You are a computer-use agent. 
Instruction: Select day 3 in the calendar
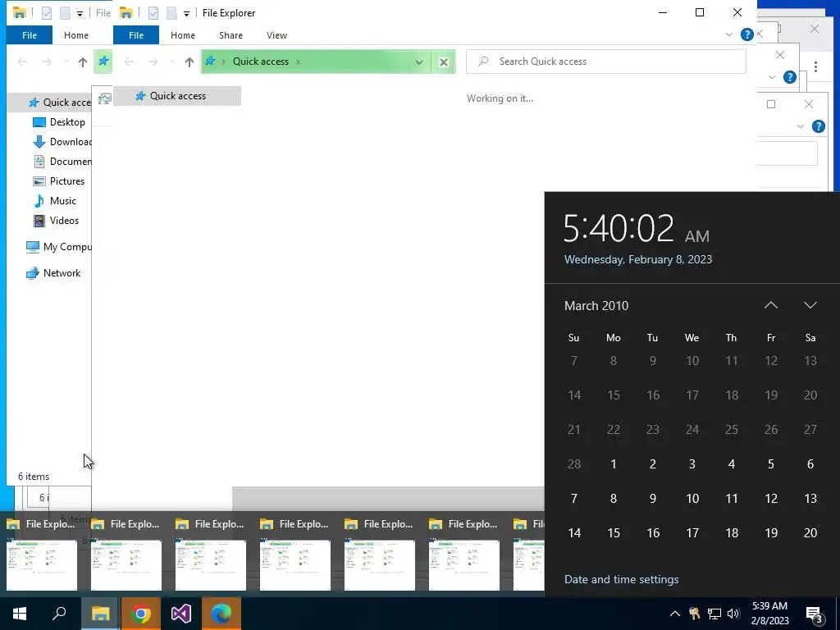tap(692, 464)
